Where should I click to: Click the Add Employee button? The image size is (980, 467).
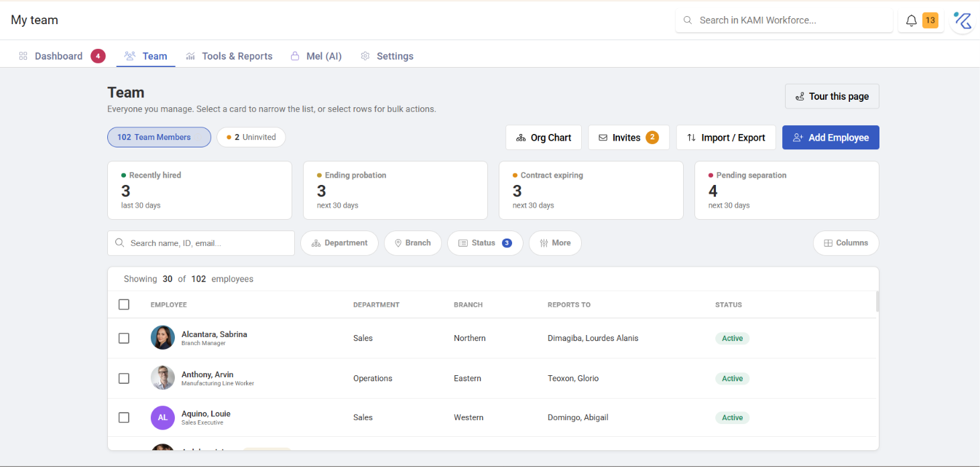pyautogui.click(x=831, y=137)
